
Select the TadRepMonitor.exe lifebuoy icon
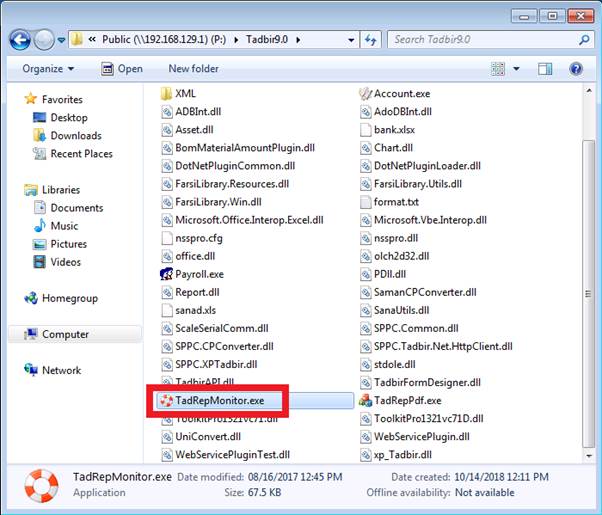point(166,401)
